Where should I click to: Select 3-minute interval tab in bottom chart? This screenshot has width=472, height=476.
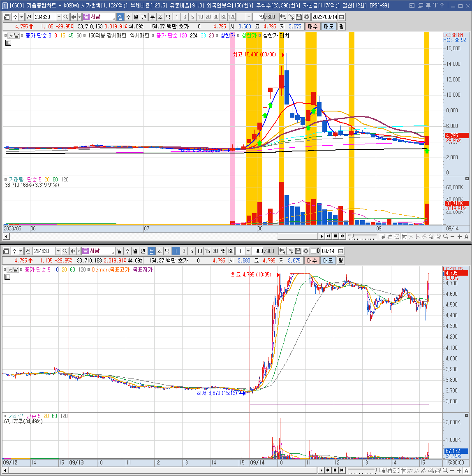click(x=183, y=251)
